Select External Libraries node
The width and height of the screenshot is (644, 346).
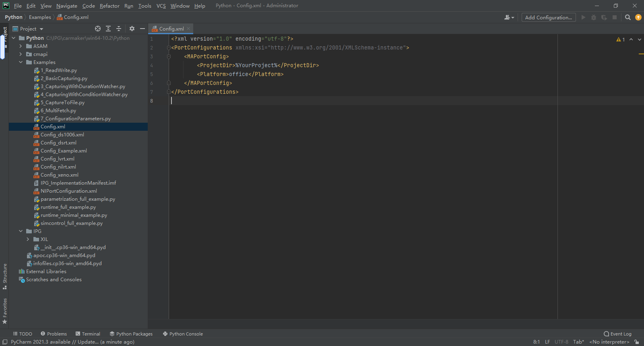tap(46, 272)
